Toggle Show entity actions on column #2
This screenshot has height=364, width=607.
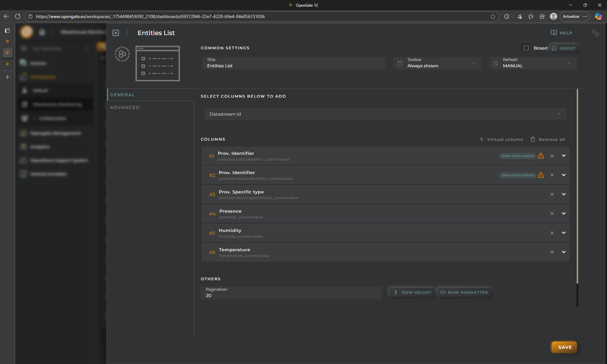[x=517, y=175]
